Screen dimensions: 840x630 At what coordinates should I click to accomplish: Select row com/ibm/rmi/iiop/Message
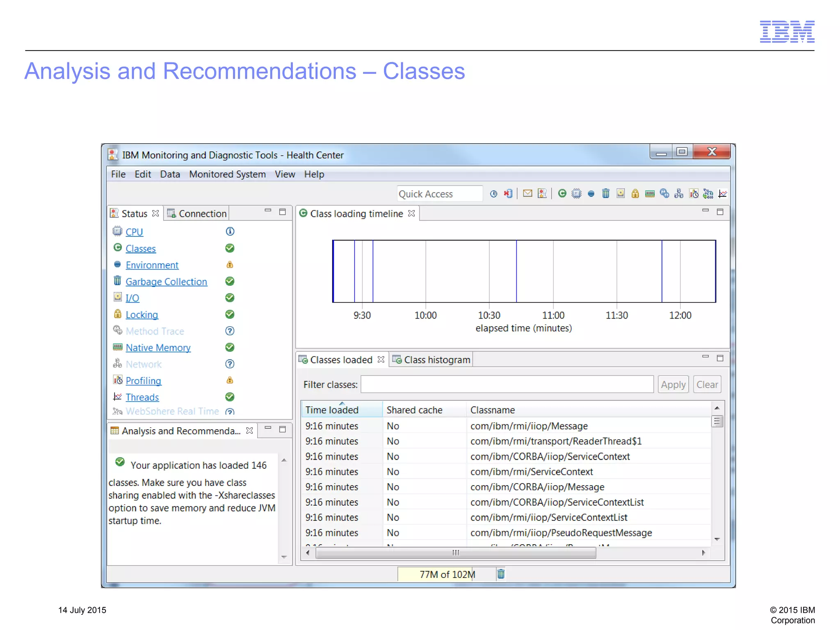[x=506, y=426]
